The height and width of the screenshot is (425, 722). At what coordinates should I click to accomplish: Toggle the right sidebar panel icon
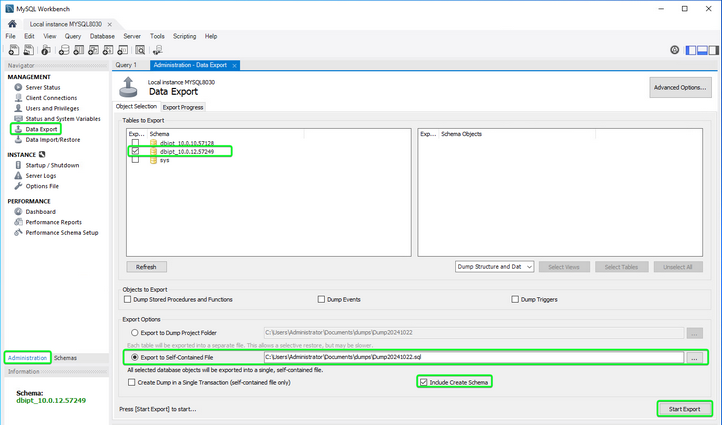714,50
